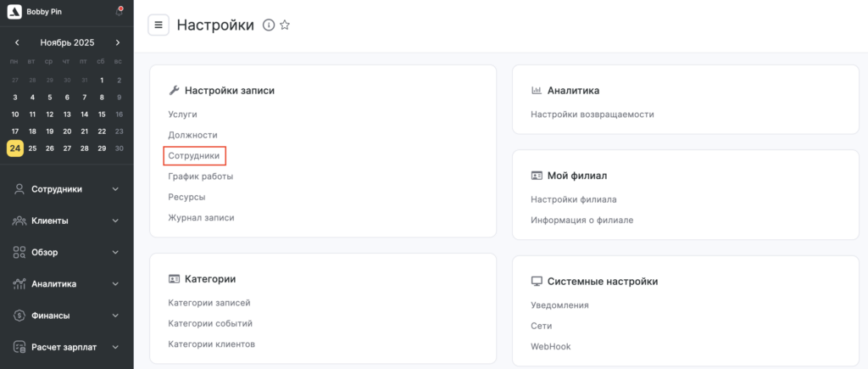Expand the Сотрудники sidebar section

(x=115, y=189)
